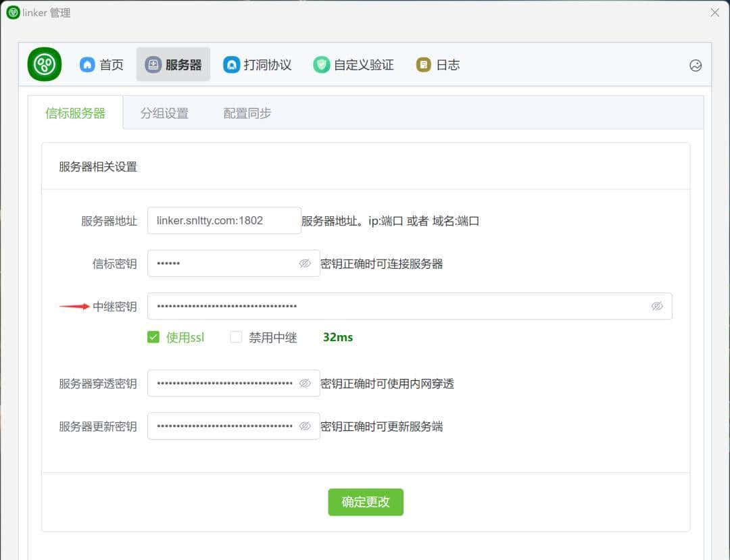Switch to the 分组设置 tab
730x560 pixels.
(x=164, y=113)
